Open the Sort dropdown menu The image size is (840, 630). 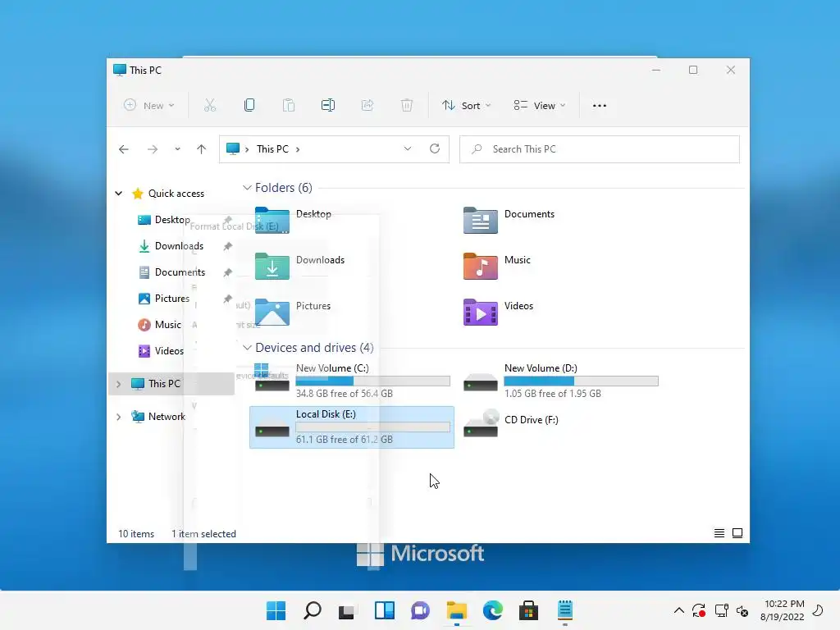pos(466,105)
